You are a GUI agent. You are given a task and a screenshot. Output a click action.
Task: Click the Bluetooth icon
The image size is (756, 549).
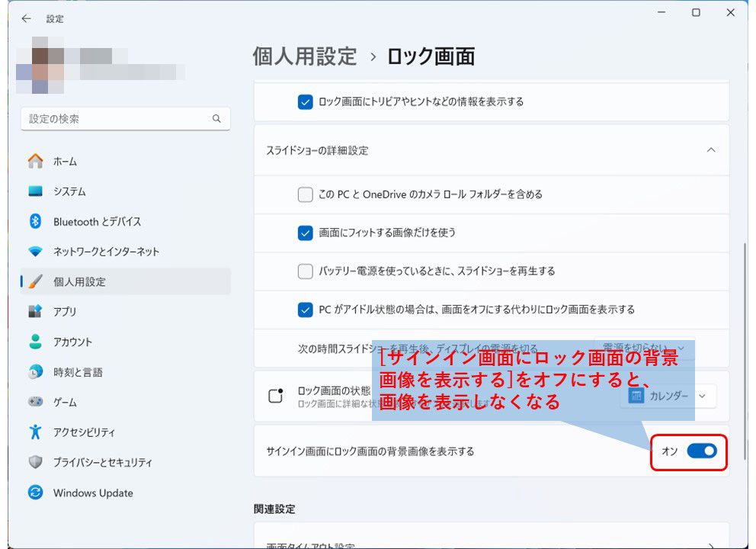(x=35, y=221)
